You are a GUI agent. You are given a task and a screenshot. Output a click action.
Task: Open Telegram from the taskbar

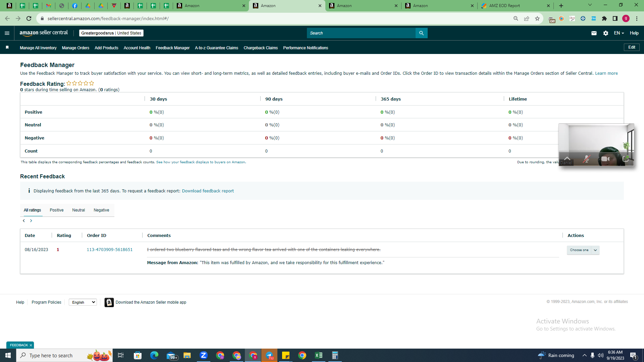pyautogui.click(x=269, y=355)
